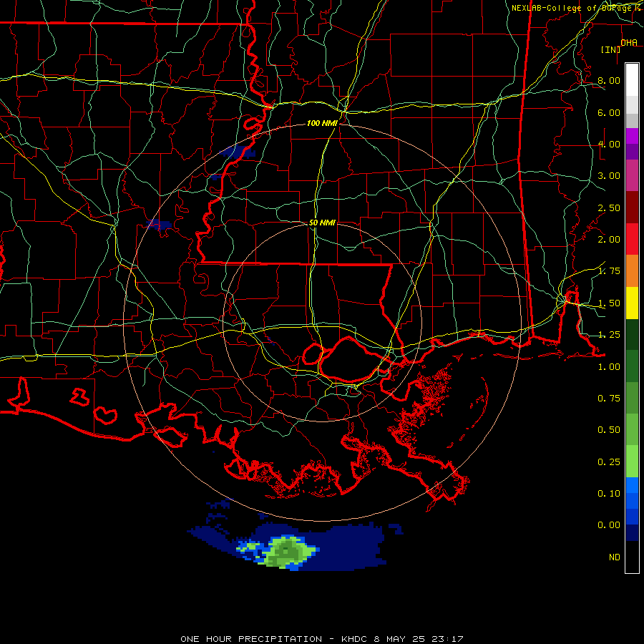
Task: Click the white swatch atop the color scale
Action: 632,80
